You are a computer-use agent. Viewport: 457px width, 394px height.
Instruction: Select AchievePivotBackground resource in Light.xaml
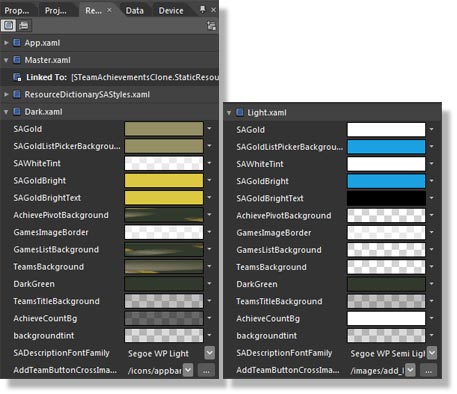point(284,216)
